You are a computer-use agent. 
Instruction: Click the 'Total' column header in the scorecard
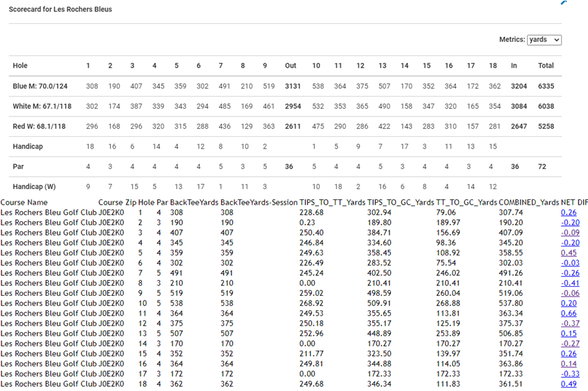tap(546, 66)
